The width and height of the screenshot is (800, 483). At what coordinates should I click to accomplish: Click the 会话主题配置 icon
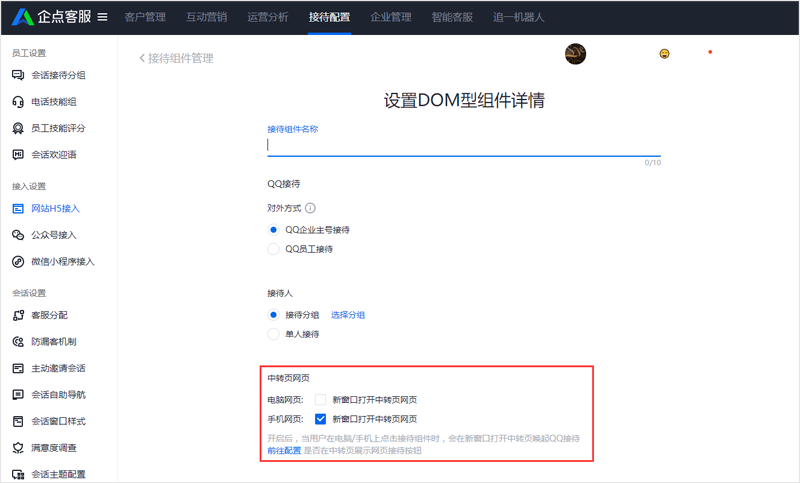point(18,474)
